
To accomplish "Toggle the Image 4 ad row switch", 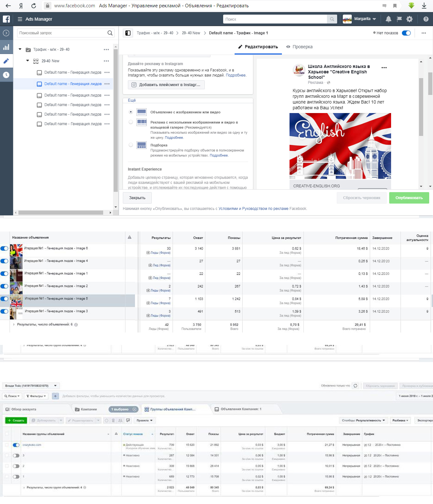I will [4, 261].
